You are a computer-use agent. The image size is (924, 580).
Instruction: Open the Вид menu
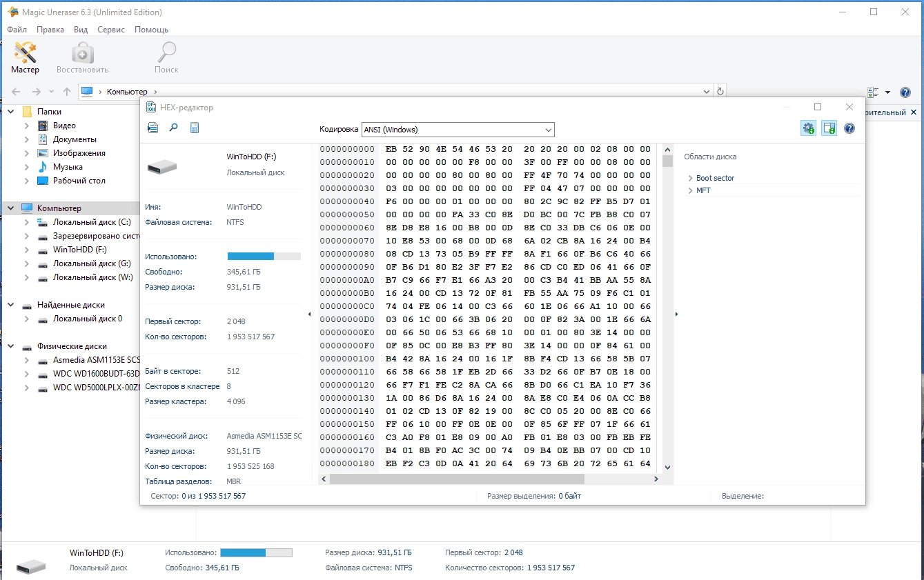pyautogui.click(x=81, y=30)
